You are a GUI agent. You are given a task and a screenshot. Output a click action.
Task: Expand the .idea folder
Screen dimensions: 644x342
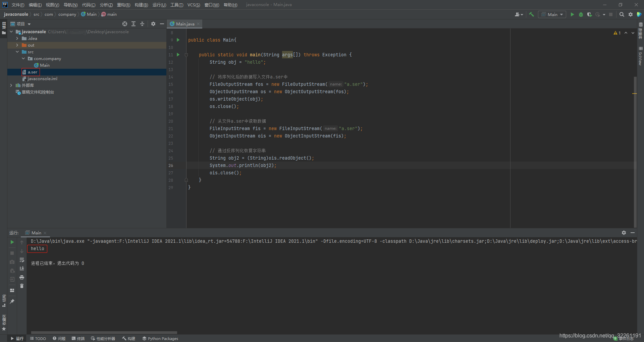[x=17, y=39]
